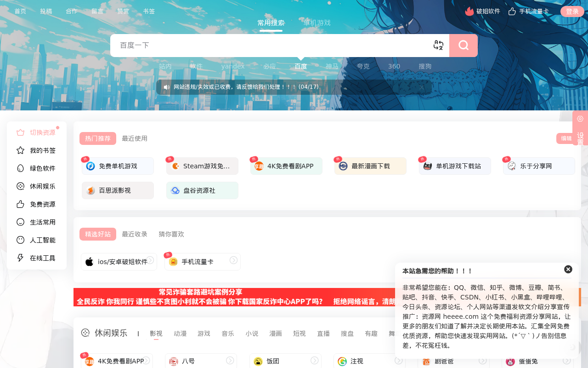Click the arrow on 八号 card
This screenshot has width=588, height=368.
pyautogui.click(x=230, y=361)
